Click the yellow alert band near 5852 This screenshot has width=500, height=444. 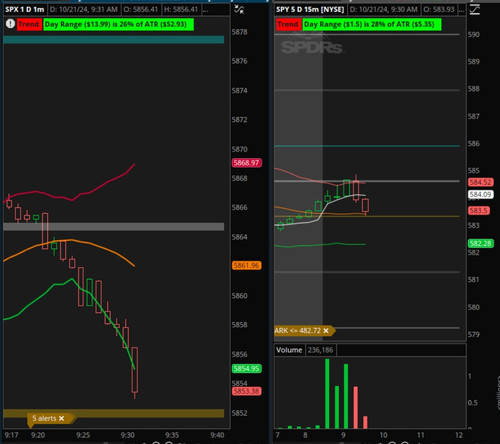114,413
